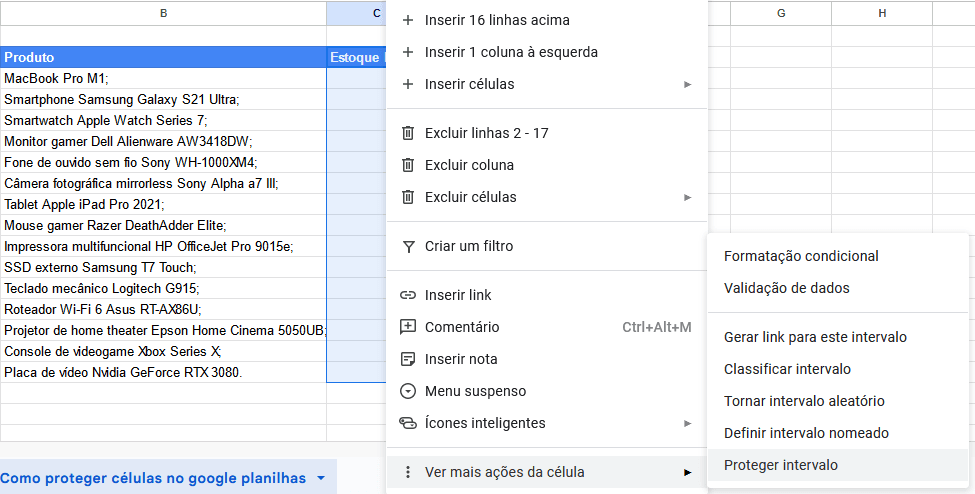975x494 pixels.
Task: Expand Ícones inteligentes submenu arrow
Action: coord(687,423)
